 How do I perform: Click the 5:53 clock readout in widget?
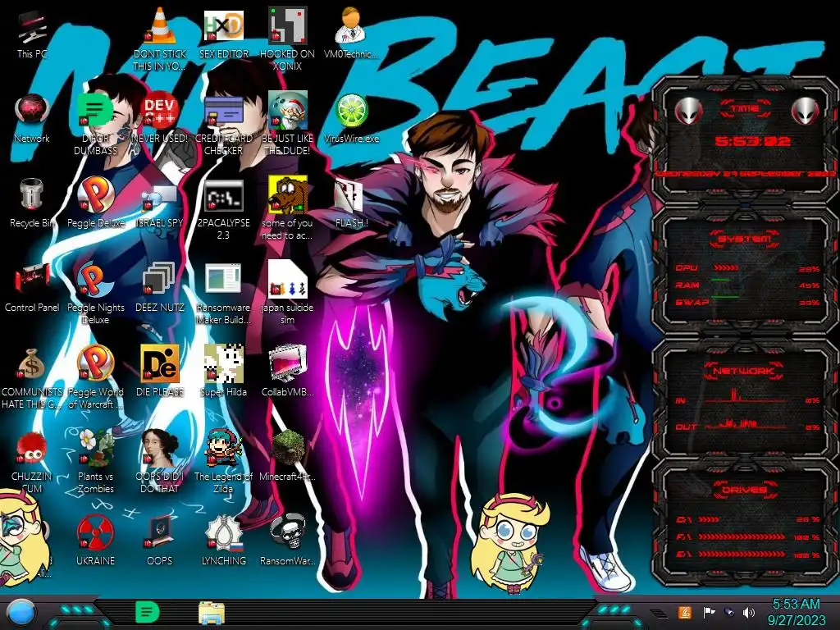(x=752, y=141)
